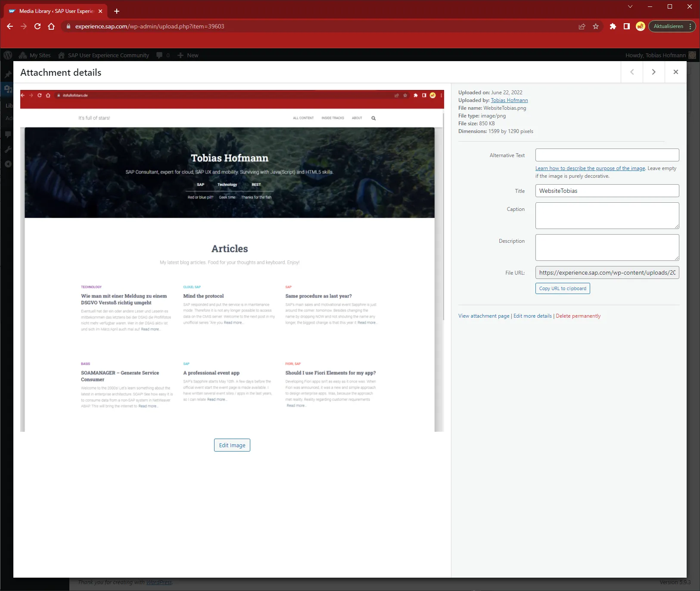Image resolution: width=700 pixels, height=591 pixels.
Task: Click the browser home button
Action: 51,26
